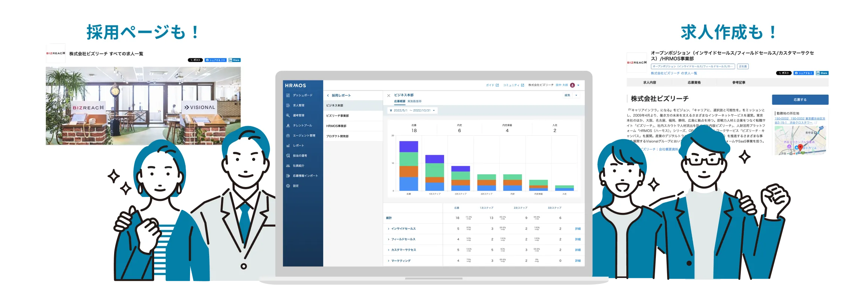Switch to the 実施数推移 tab
Screen dimensions: 868x291
point(414,101)
